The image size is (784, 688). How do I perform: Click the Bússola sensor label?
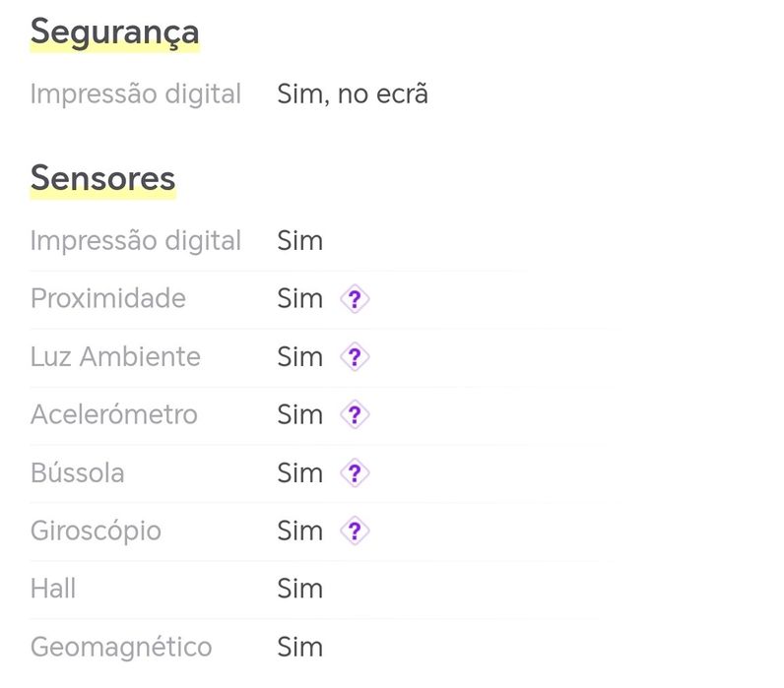[x=77, y=473]
